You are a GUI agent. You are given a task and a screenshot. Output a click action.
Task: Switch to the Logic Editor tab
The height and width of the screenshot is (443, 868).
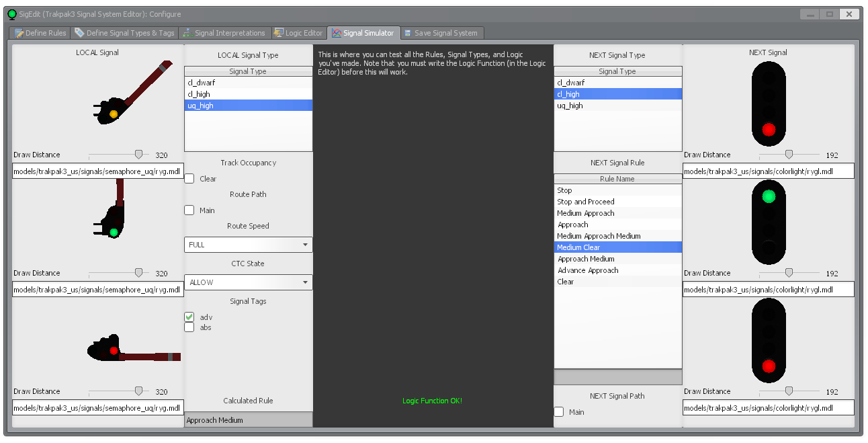coord(298,33)
